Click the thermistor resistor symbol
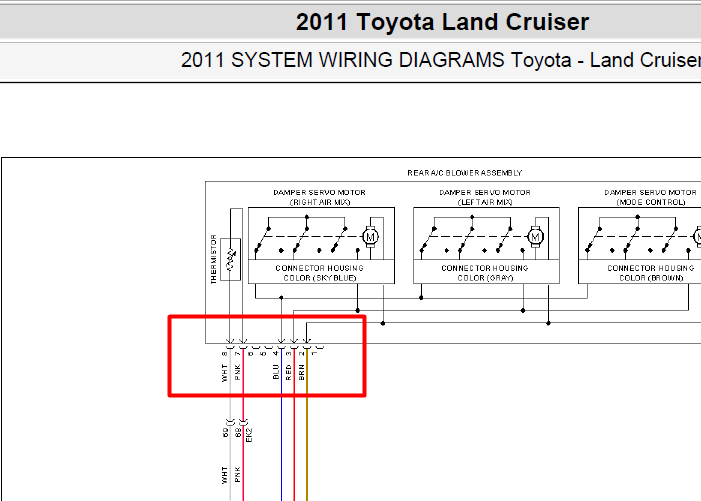This screenshot has height=501, width=701. pyautogui.click(x=231, y=259)
